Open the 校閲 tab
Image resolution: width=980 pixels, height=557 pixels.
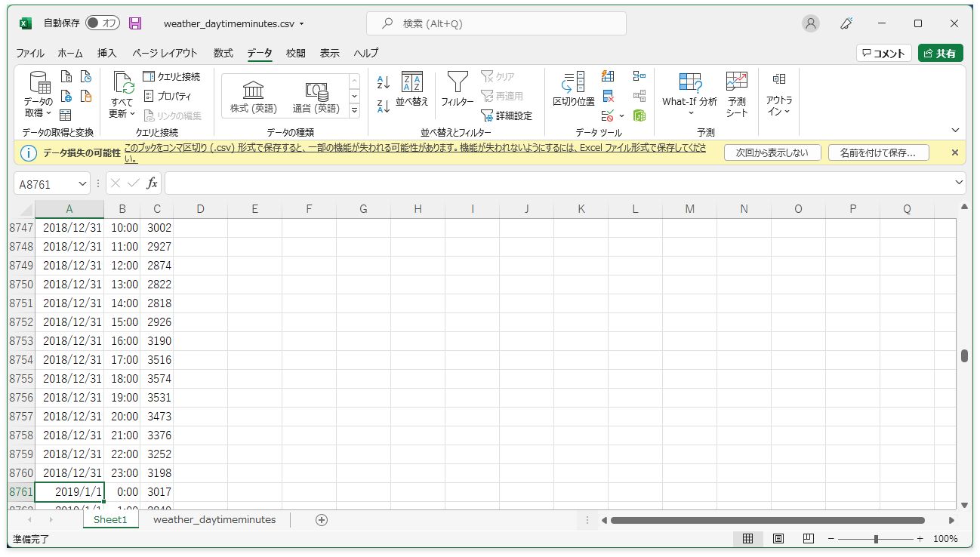(296, 54)
